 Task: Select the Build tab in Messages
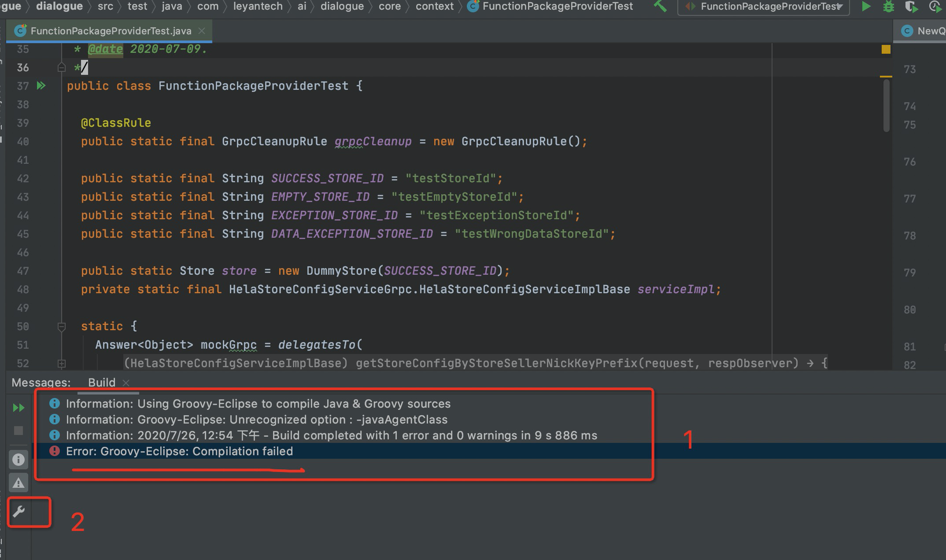pyautogui.click(x=101, y=382)
